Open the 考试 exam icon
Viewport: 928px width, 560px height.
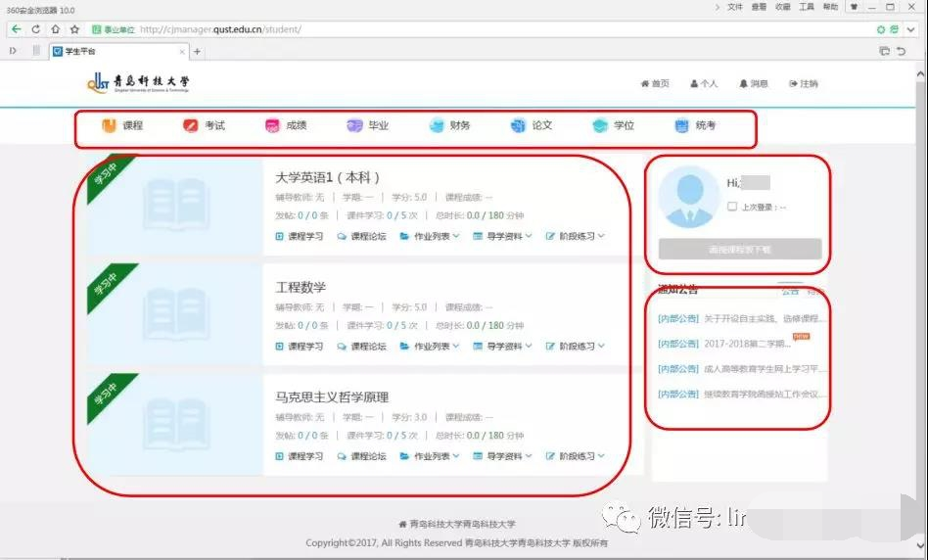(x=191, y=125)
